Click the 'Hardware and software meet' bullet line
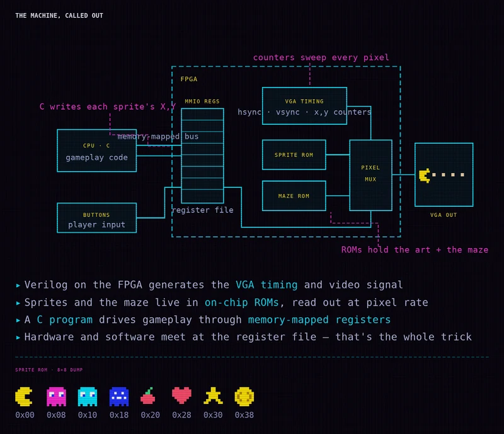 244,337
